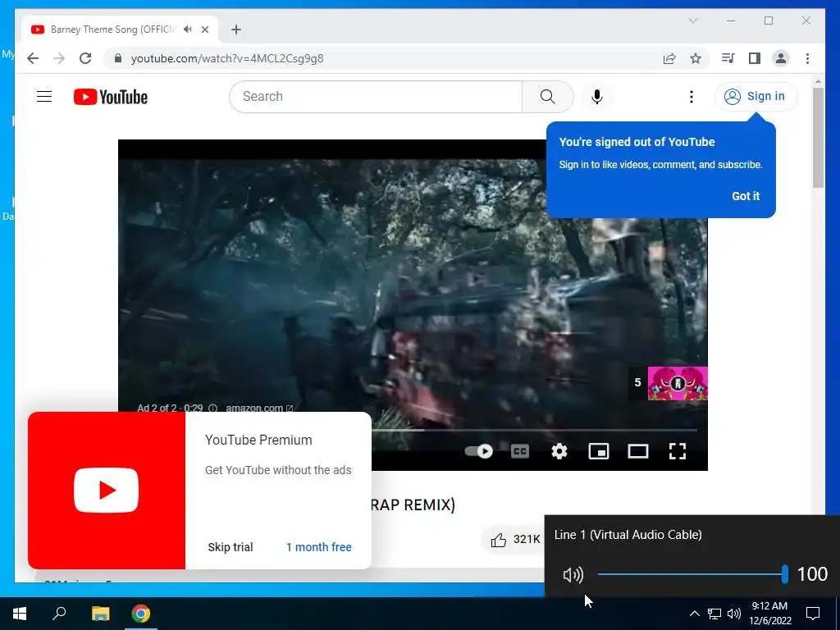The width and height of the screenshot is (840, 630).
Task: Enter full screen video mode
Action: coord(678,451)
